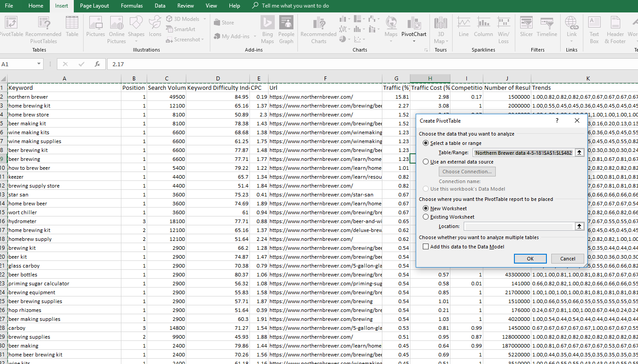Choose Use an external data source option
This screenshot has width=638, height=364.
pos(425,161)
